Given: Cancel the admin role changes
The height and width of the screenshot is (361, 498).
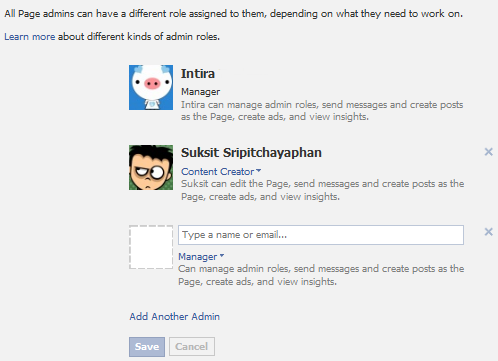Looking at the screenshot, I should point(192,347).
